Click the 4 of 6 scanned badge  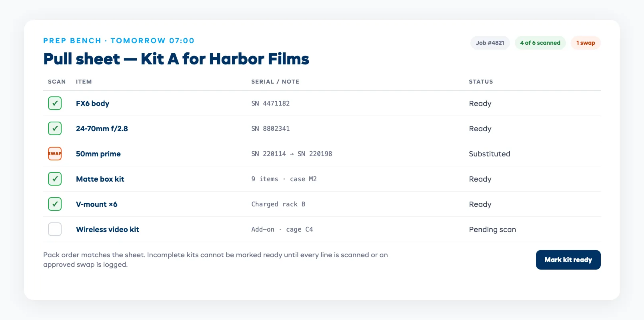(x=540, y=43)
